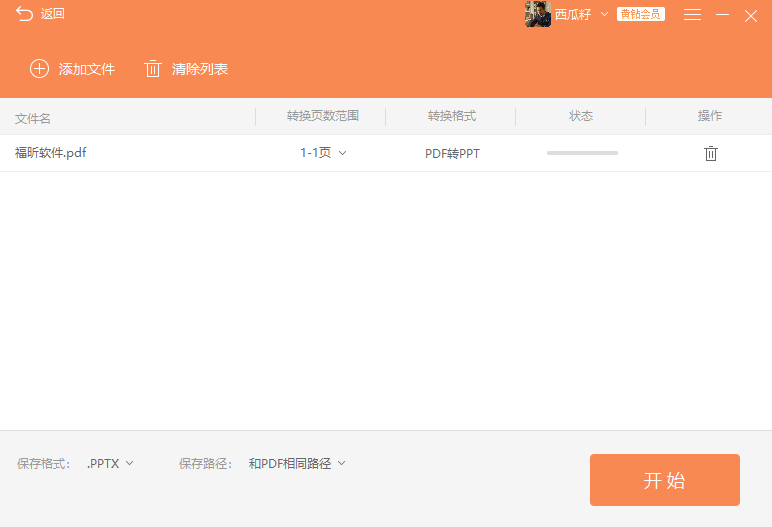Click the user avatar picture
This screenshot has height=527, width=772.
click(538, 14)
